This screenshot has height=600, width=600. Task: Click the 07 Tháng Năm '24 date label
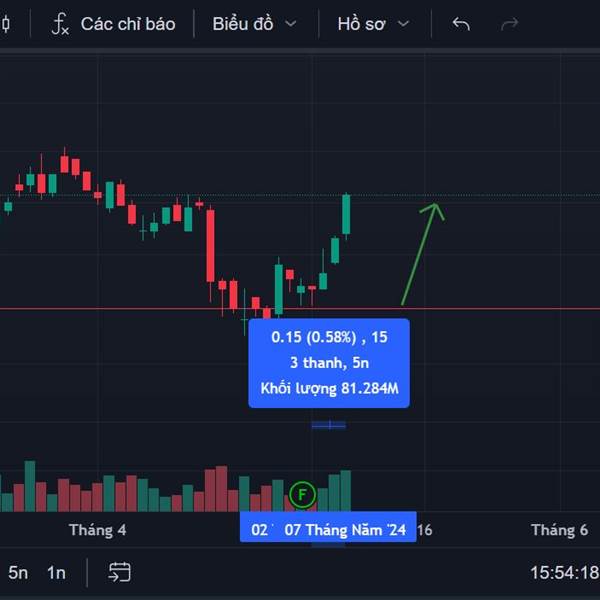[x=345, y=530]
